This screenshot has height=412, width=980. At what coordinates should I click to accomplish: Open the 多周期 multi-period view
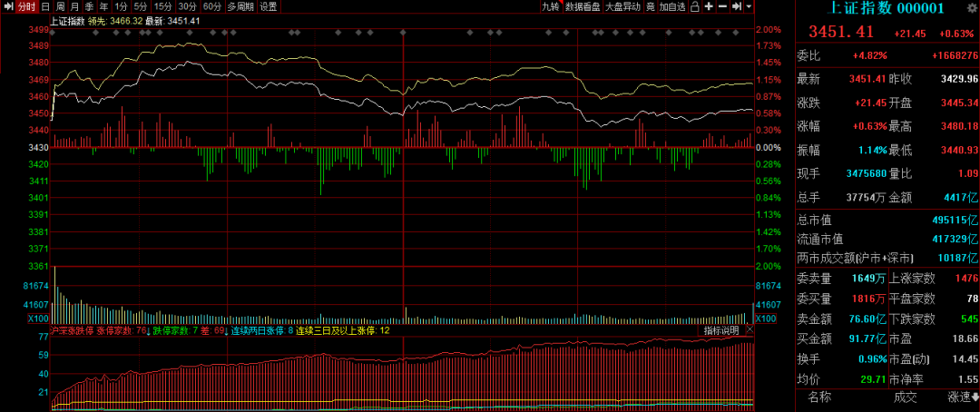point(240,7)
